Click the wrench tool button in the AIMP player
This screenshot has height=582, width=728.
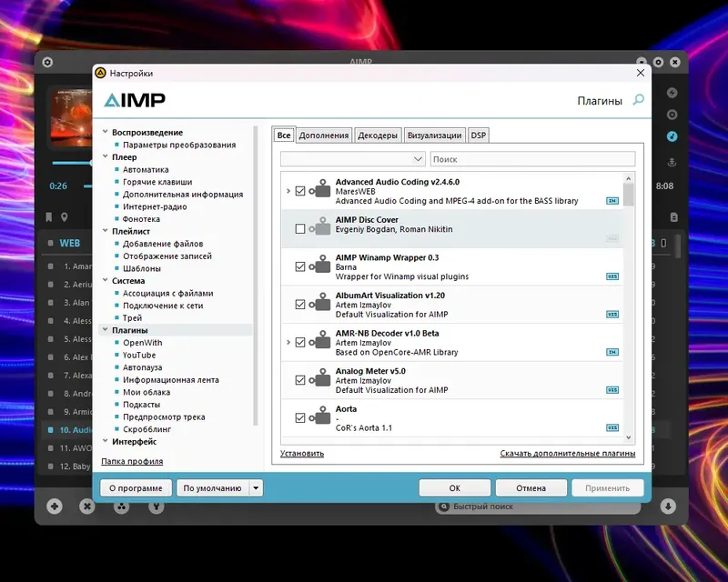click(157, 507)
